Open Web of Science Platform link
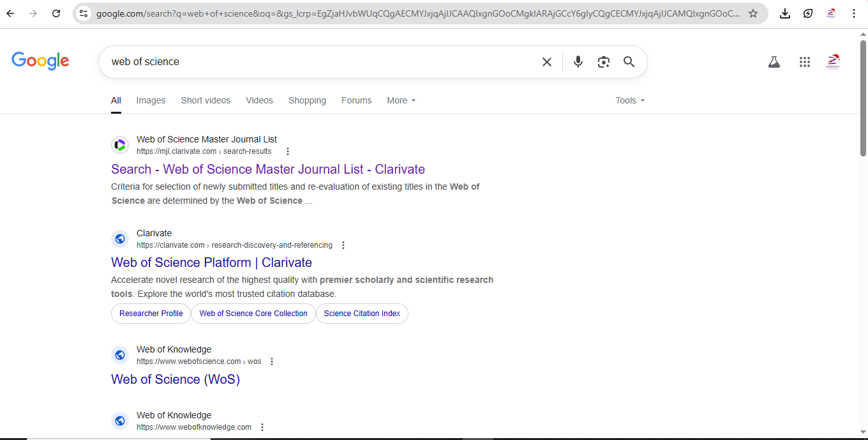Screen dimensions: 868x440 211,262
